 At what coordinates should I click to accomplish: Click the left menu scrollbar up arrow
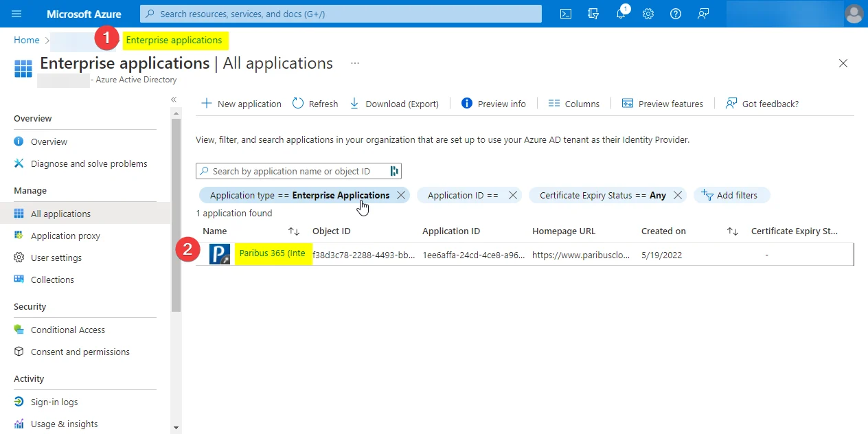176,113
